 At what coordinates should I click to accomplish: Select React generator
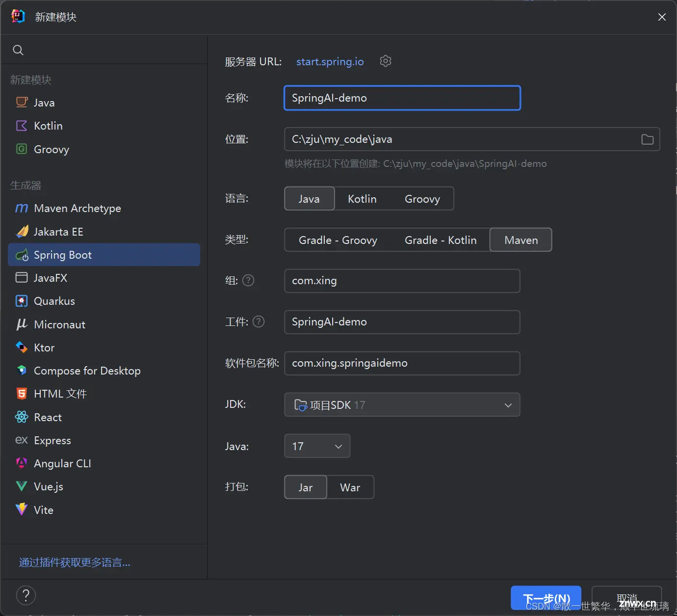click(x=104, y=417)
